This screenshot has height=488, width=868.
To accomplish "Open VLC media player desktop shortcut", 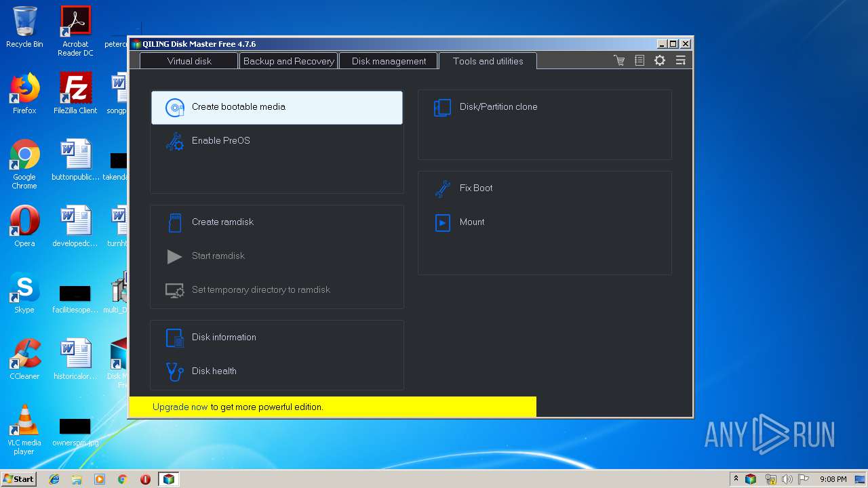I will [x=24, y=430].
